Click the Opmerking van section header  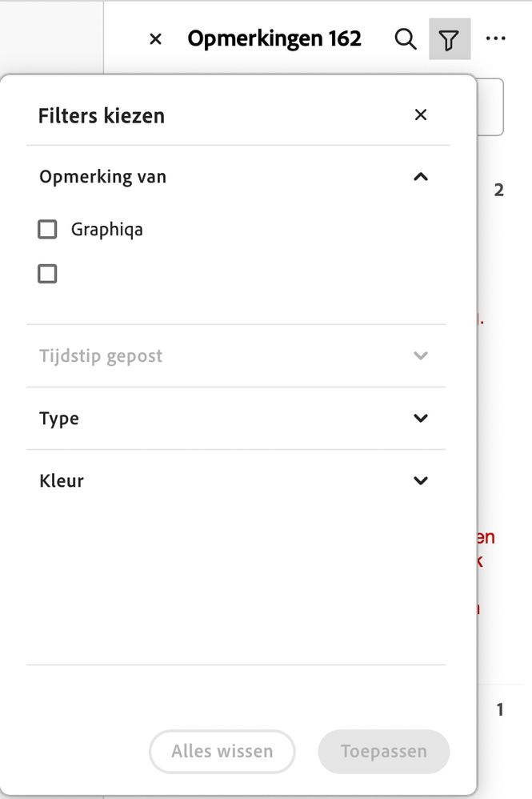coord(102,177)
